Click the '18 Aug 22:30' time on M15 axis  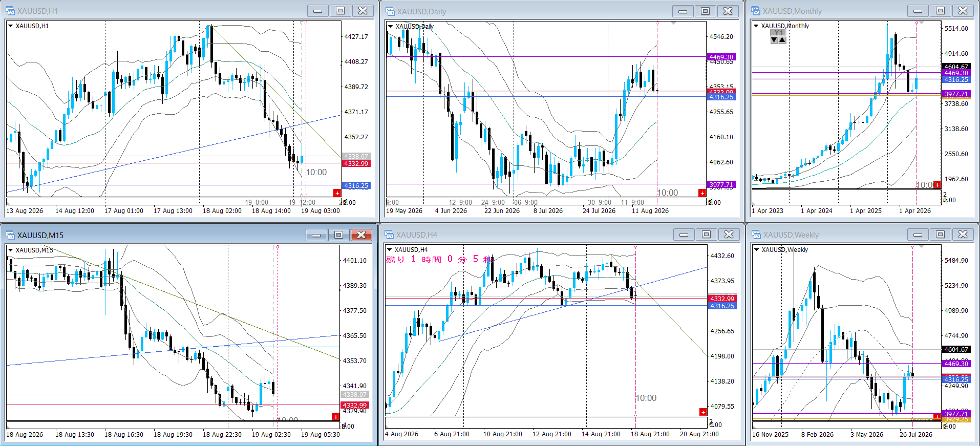(x=222, y=435)
